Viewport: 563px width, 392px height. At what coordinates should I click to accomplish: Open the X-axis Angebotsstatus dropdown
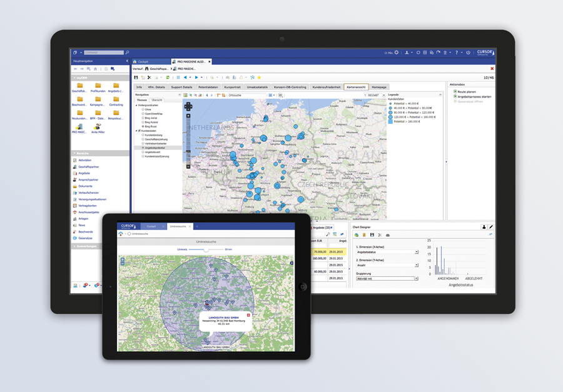(x=417, y=252)
